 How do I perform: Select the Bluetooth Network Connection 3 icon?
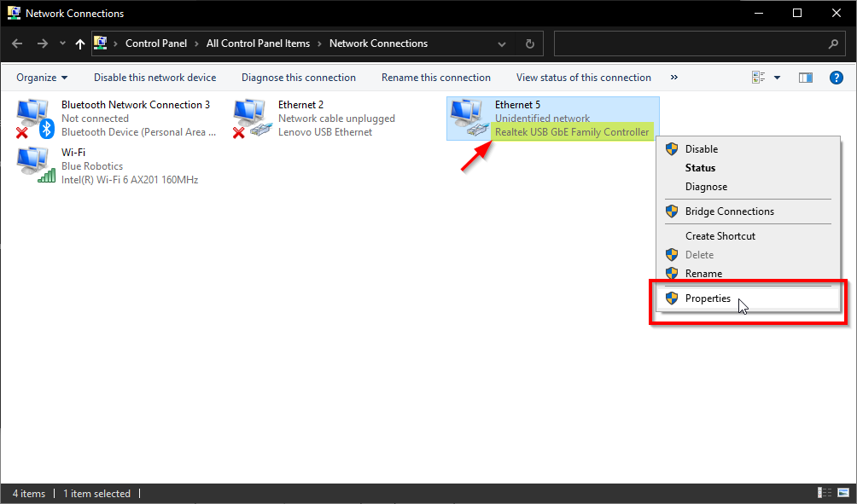[32, 115]
